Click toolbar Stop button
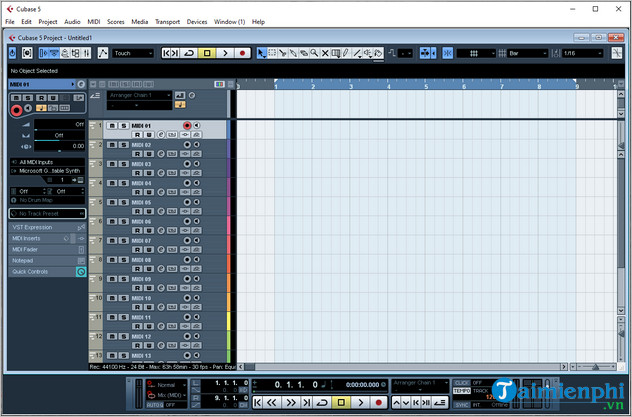632x417 pixels. tap(207, 53)
